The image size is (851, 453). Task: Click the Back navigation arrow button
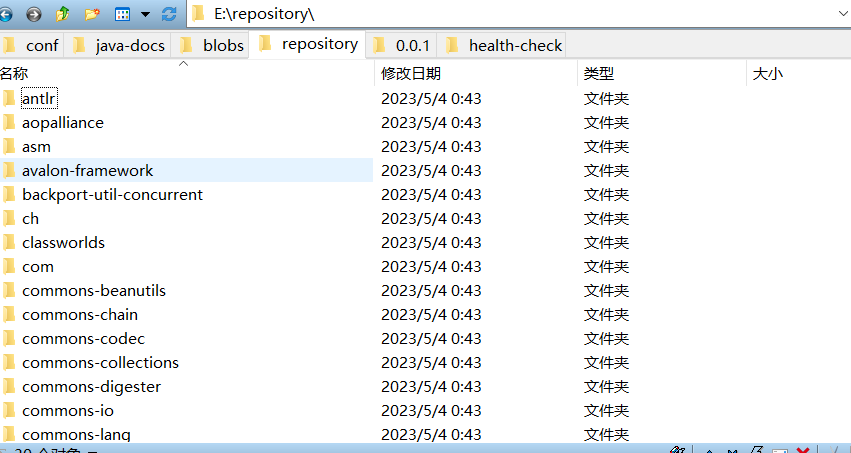pos(7,14)
